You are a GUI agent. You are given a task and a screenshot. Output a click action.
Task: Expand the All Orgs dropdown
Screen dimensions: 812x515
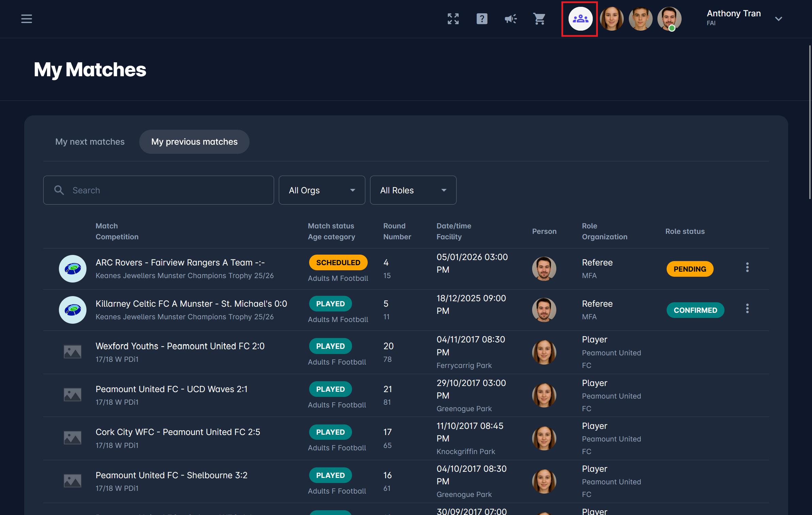(x=322, y=190)
